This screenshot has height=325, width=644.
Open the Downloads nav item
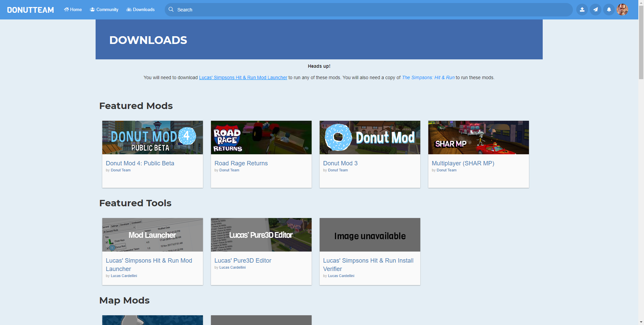coord(141,9)
